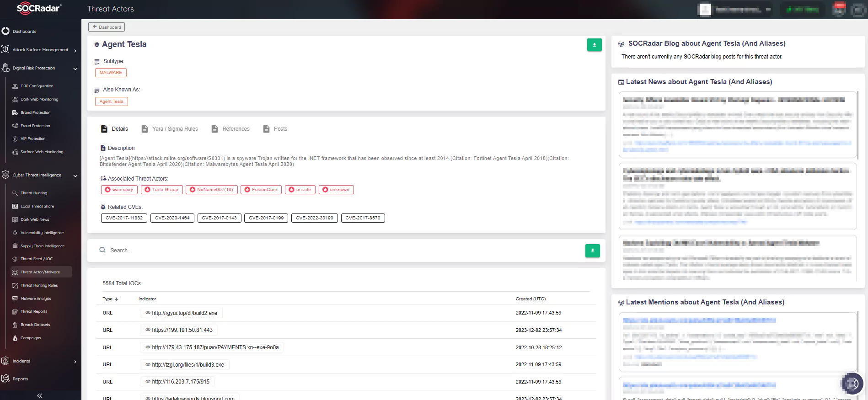Open the Yara / Sigma Rules tab
Viewport: 868px width, 400px height.
(x=170, y=129)
